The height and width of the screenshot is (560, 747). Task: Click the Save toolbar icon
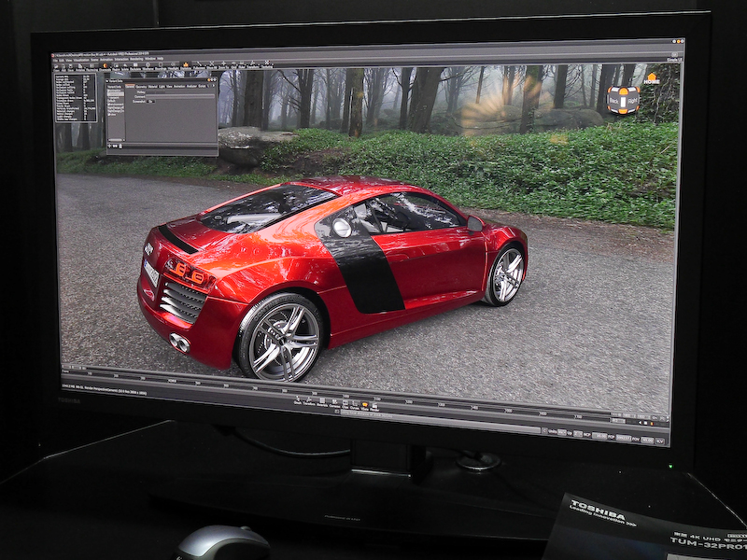(71, 66)
